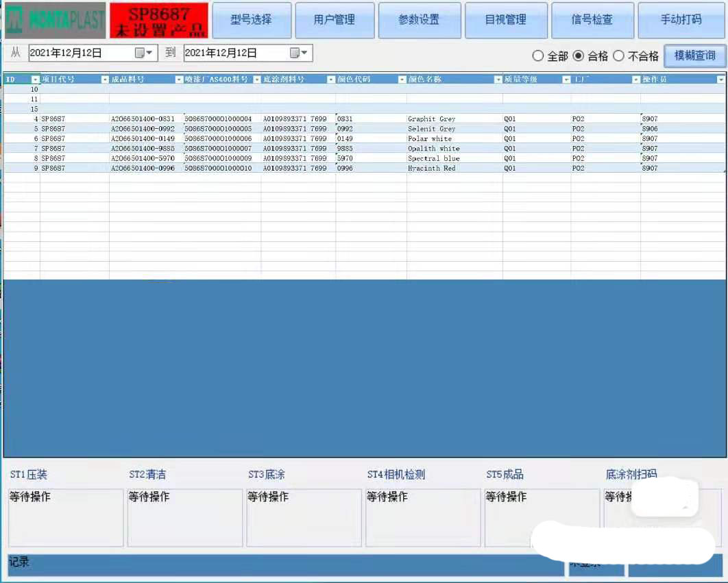Screen dimensions: 728x583
Task: Click the Hyacinth Red color name cell
Action: tap(454, 168)
